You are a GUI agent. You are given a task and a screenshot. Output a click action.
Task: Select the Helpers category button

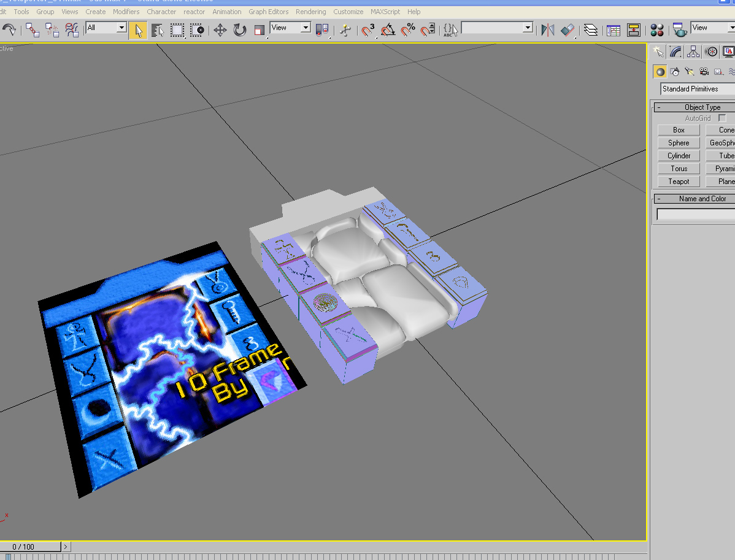click(x=718, y=72)
